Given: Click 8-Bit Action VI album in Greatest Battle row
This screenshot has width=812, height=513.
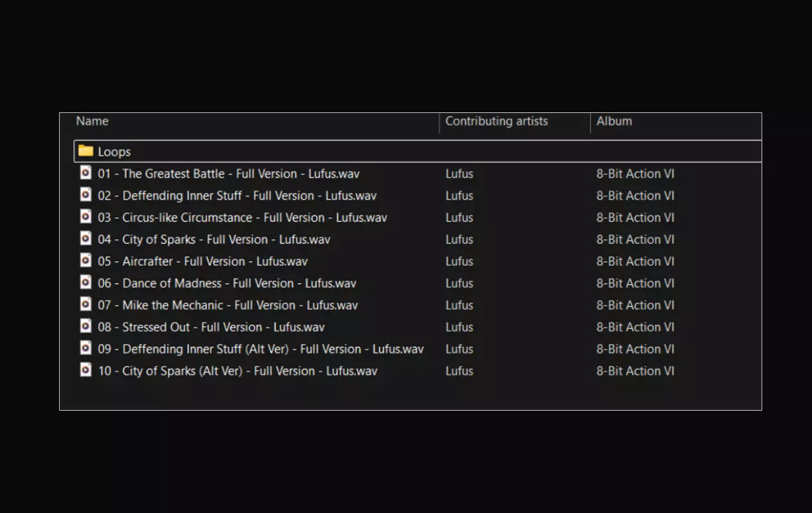Looking at the screenshot, I should 636,173.
